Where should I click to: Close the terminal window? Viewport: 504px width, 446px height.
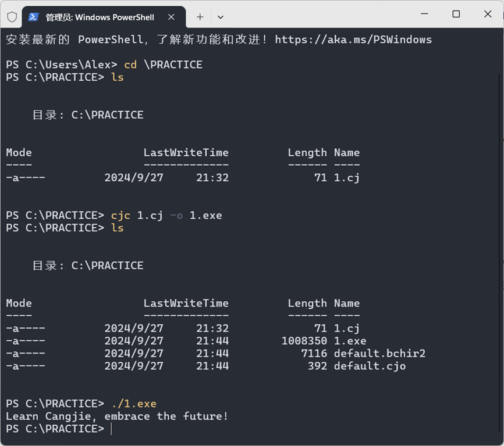(x=488, y=14)
